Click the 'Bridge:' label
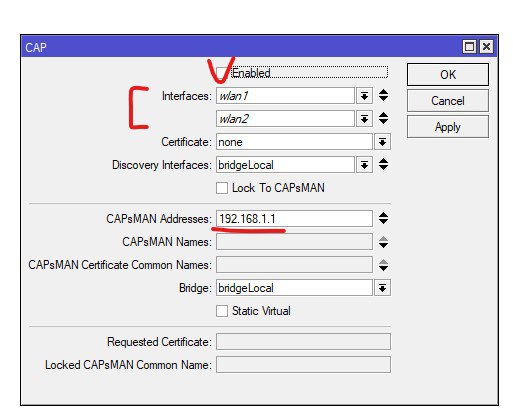 coord(195,288)
